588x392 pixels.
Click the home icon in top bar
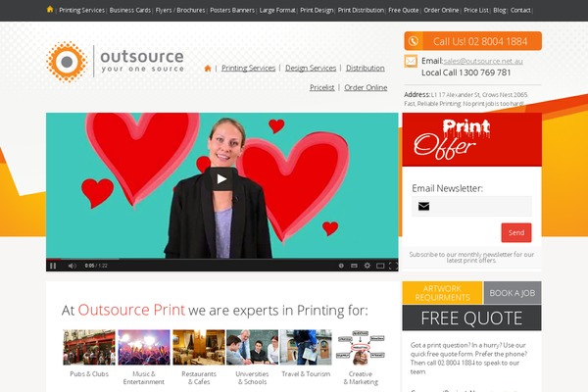(x=50, y=10)
